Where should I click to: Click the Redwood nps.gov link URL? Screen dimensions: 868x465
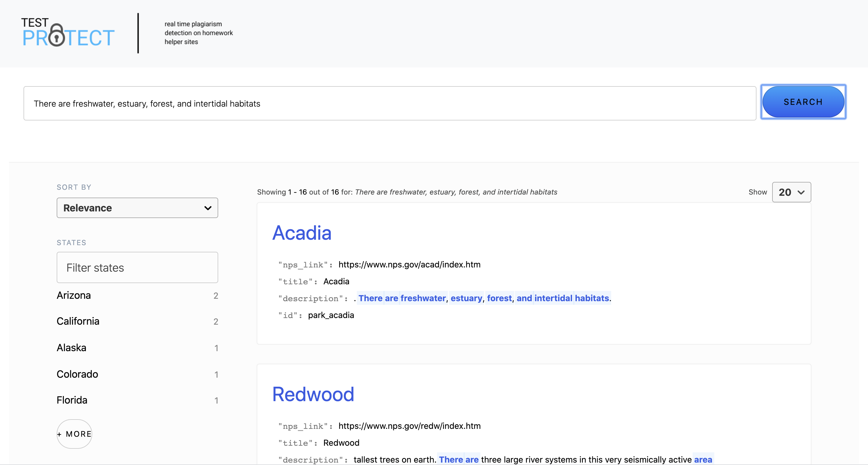coord(409,426)
